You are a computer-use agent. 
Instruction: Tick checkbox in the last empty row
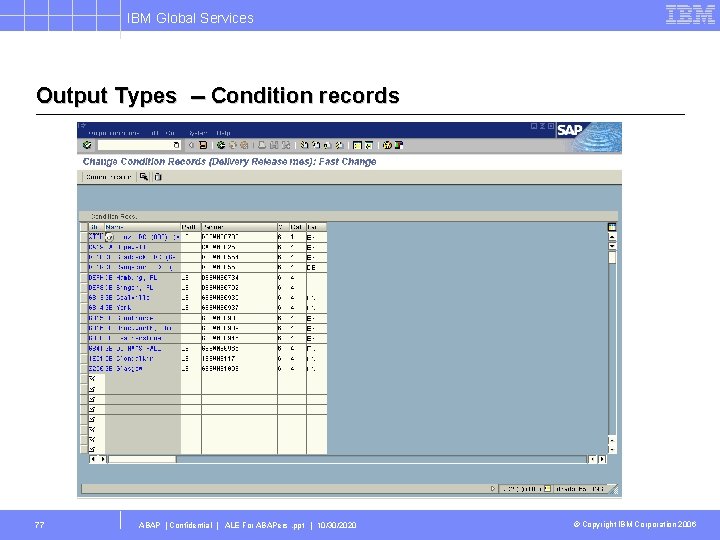pyautogui.click(x=92, y=450)
